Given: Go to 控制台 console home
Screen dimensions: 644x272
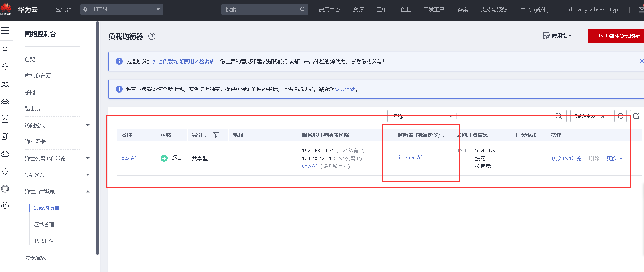Looking at the screenshot, I should pos(64,10).
